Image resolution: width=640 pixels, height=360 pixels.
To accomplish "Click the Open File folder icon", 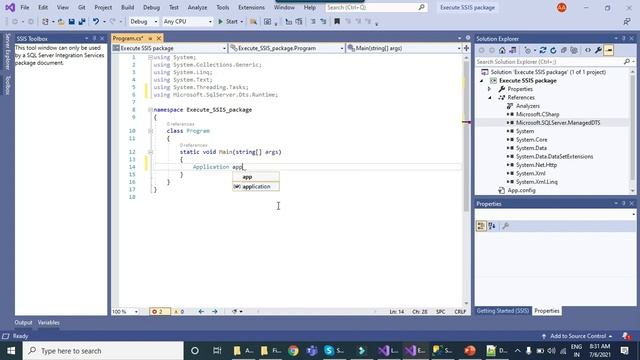I will click(61, 22).
